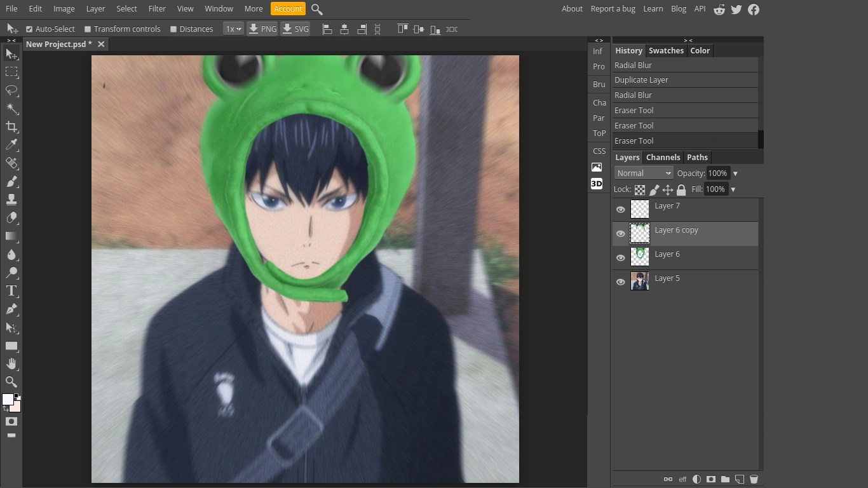Select the Hand tool
This screenshot has width=868, height=488.
coord(11,364)
